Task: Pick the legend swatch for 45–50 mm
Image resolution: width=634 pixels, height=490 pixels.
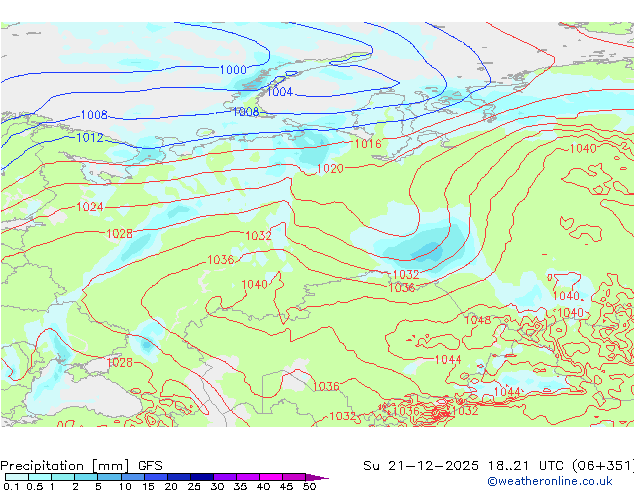Action: [294, 477]
